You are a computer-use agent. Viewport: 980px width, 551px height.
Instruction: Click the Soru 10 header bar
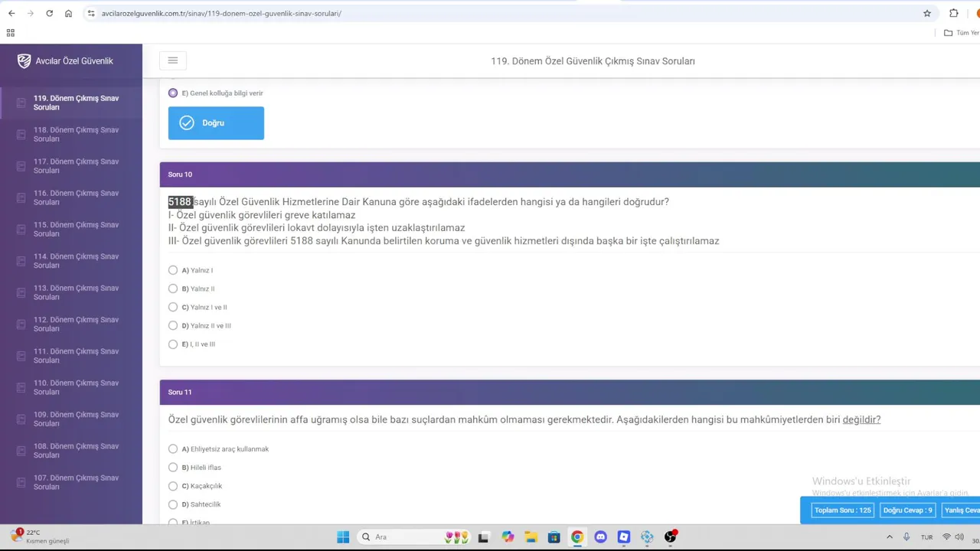570,174
